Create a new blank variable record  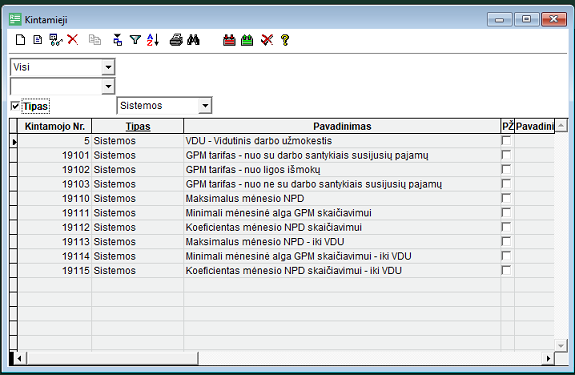[x=21, y=40]
